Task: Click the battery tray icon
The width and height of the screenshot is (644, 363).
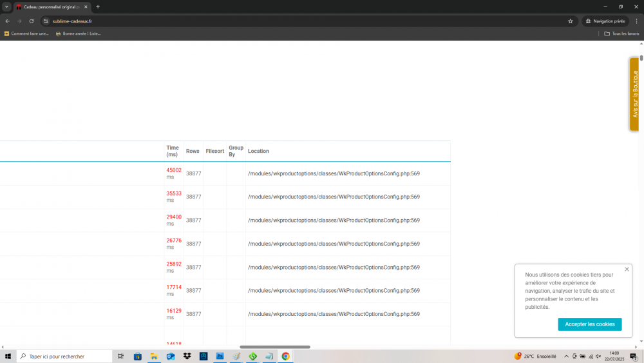Action: [582, 357]
